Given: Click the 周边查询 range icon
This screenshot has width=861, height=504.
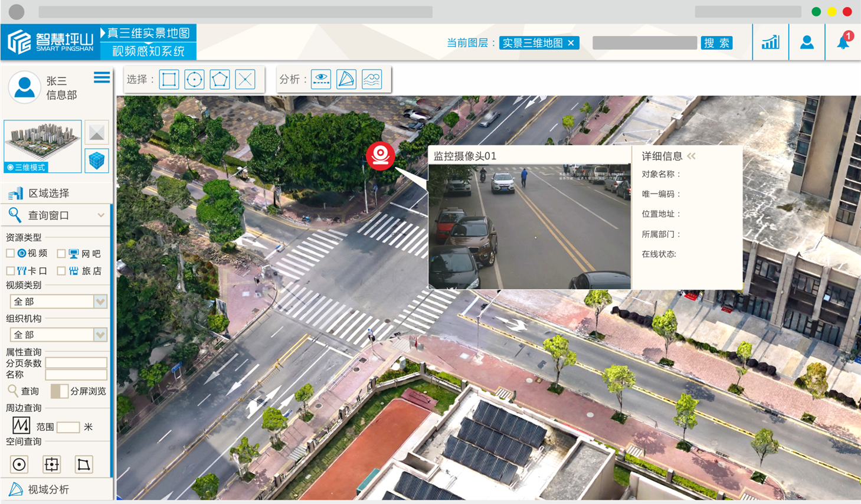Looking at the screenshot, I should click(21, 426).
